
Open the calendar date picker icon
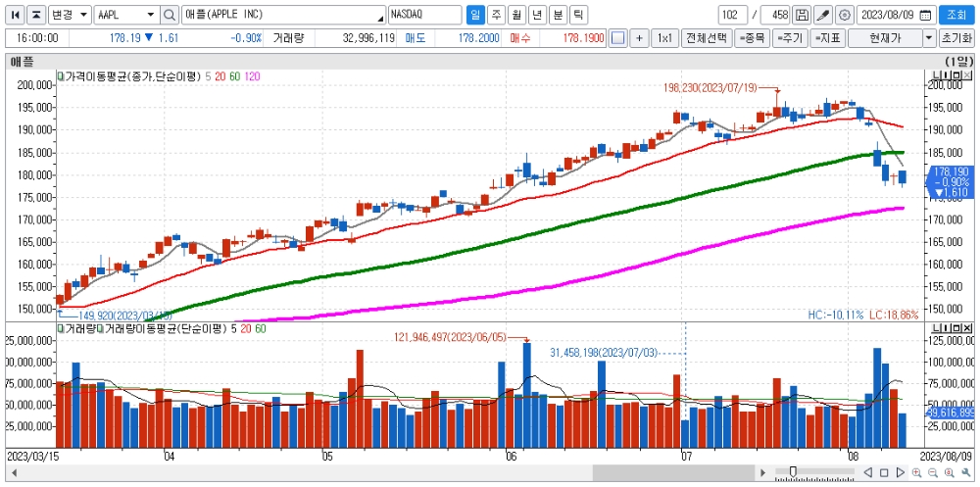point(926,15)
